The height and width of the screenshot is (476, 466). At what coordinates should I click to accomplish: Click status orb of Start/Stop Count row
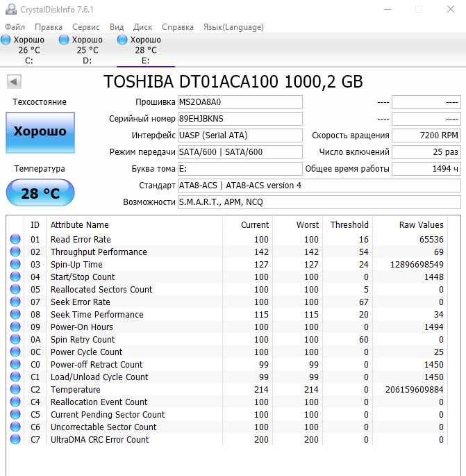point(15,277)
